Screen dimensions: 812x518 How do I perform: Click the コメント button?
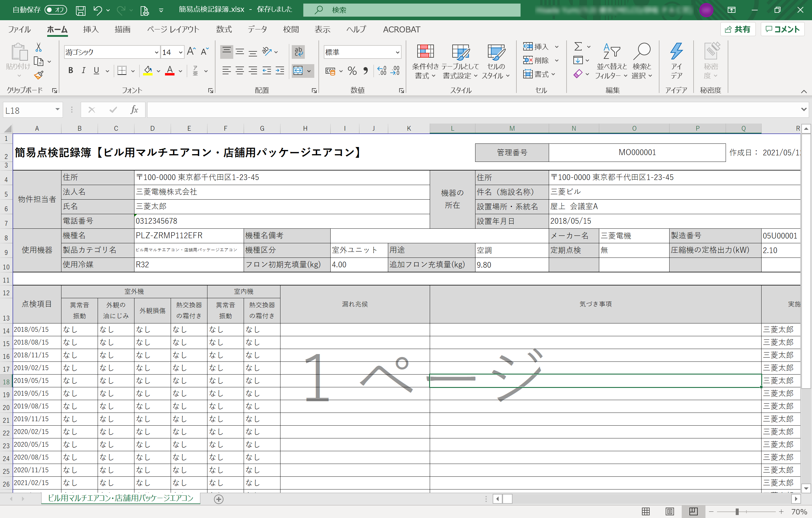click(782, 29)
